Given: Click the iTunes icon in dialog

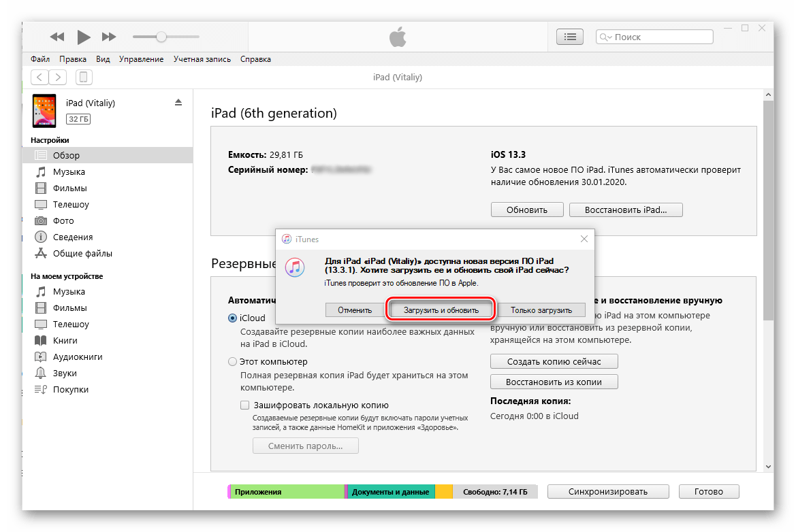Looking at the screenshot, I should 294,267.
